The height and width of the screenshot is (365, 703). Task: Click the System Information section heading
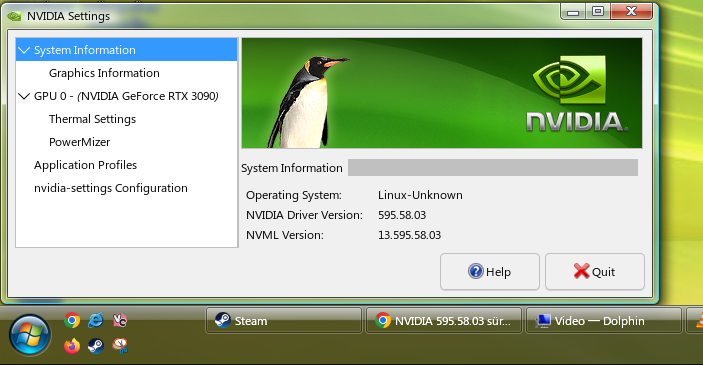291,168
